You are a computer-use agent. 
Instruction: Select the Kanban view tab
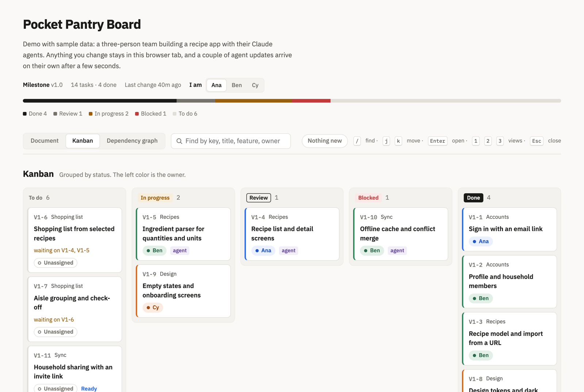tap(82, 141)
